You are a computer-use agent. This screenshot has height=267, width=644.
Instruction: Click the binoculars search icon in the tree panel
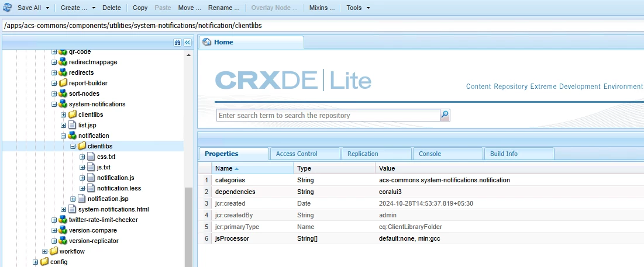tap(177, 42)
